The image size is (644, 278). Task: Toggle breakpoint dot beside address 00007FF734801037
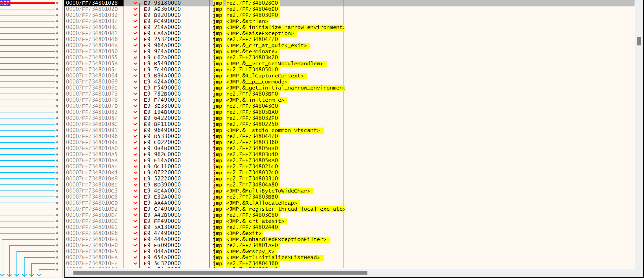[57, 21]
